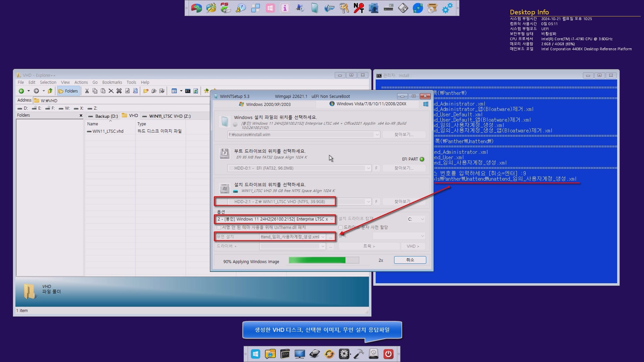The height and width of the screenshot is (362, 644).
Task: Open the Views dropdown arrow in Explorer++
Action: [181, 91]
